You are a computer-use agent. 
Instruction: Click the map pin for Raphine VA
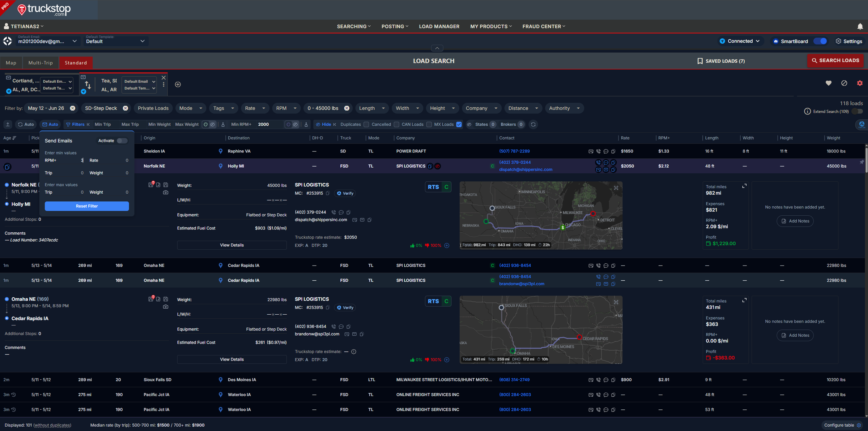point(221,151)
